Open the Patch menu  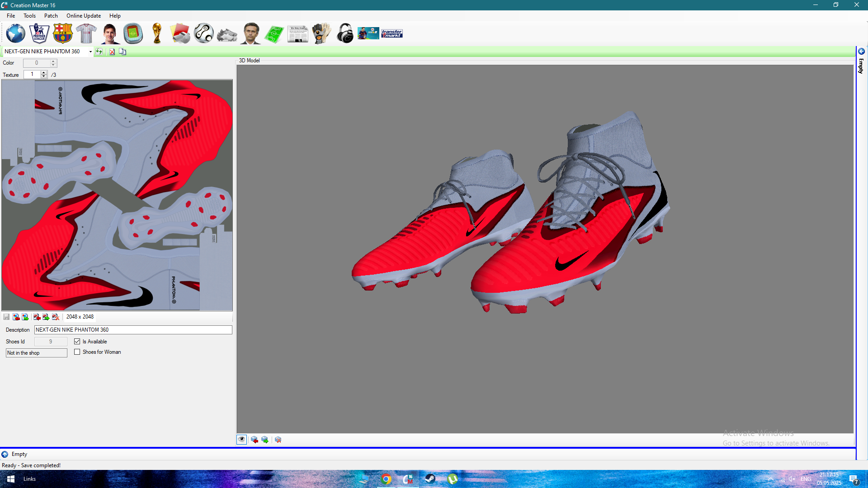point(51,16)
